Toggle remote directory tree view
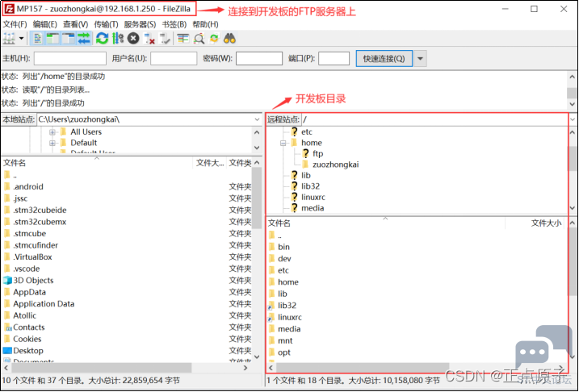The width and height of the screenshot is (579, 392). pos(67,39)
